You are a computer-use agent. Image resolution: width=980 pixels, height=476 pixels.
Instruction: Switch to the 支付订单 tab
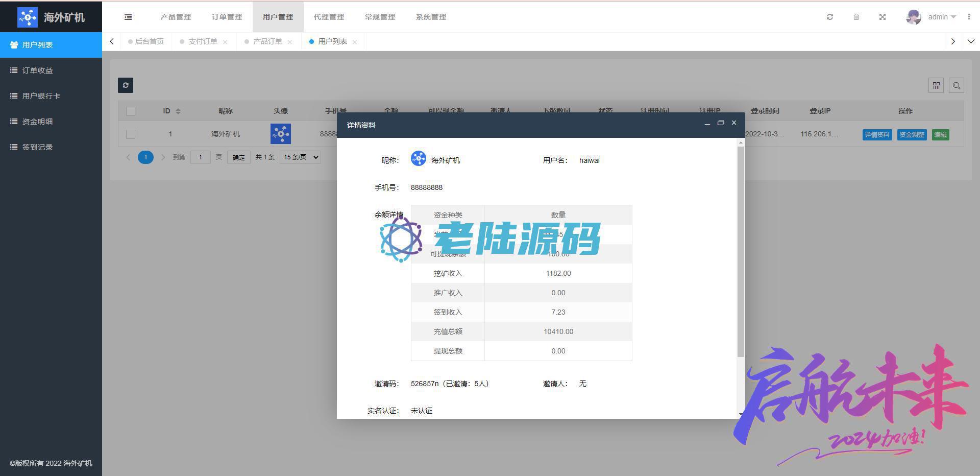point(203,41)
